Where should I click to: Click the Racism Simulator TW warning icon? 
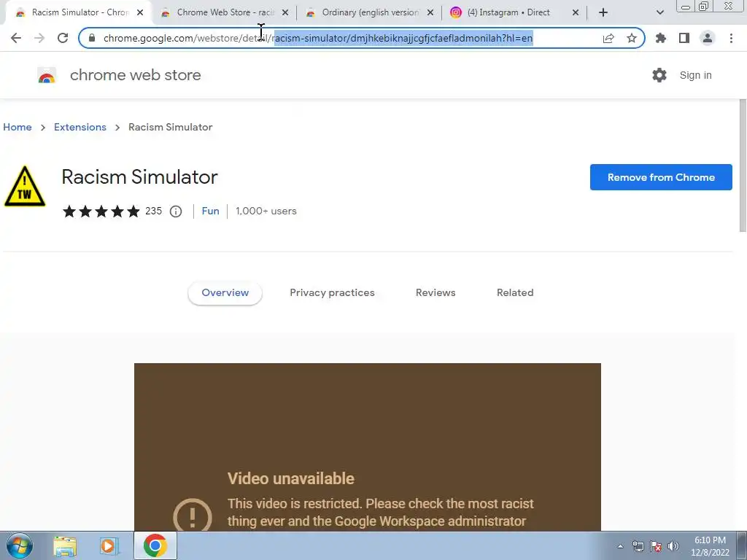[x=25, y=187]
